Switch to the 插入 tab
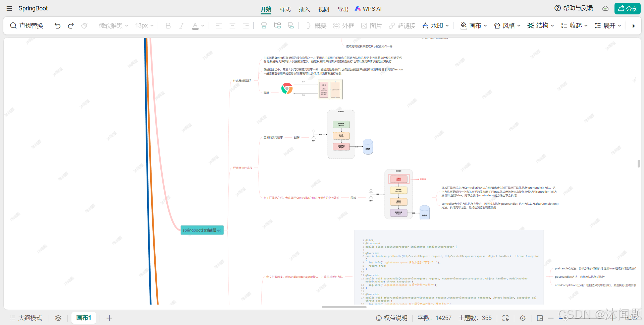 click(304, 9)
